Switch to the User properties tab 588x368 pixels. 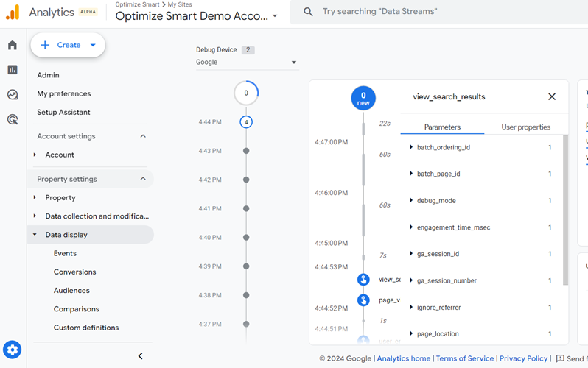pyautogui.click(x=526, y=127)
